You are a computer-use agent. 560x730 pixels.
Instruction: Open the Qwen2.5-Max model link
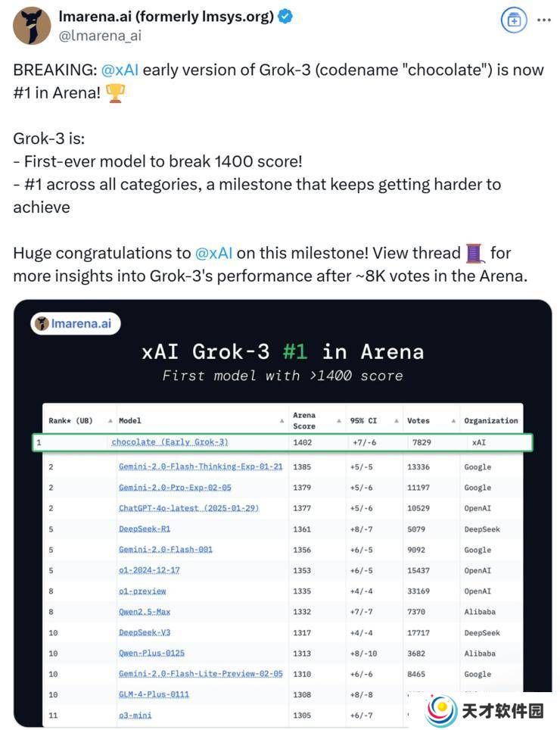[145, 611]
